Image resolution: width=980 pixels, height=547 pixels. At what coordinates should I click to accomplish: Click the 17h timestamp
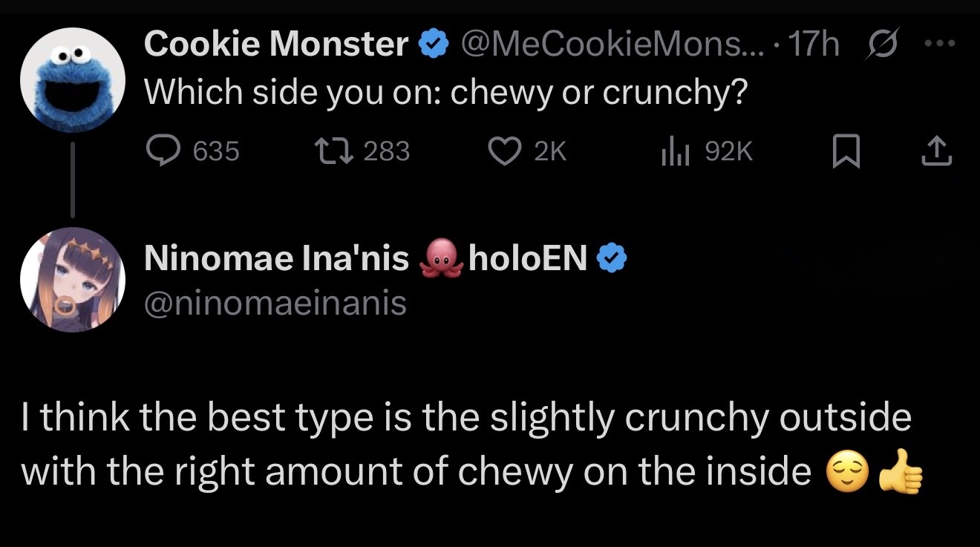(814, 45)
